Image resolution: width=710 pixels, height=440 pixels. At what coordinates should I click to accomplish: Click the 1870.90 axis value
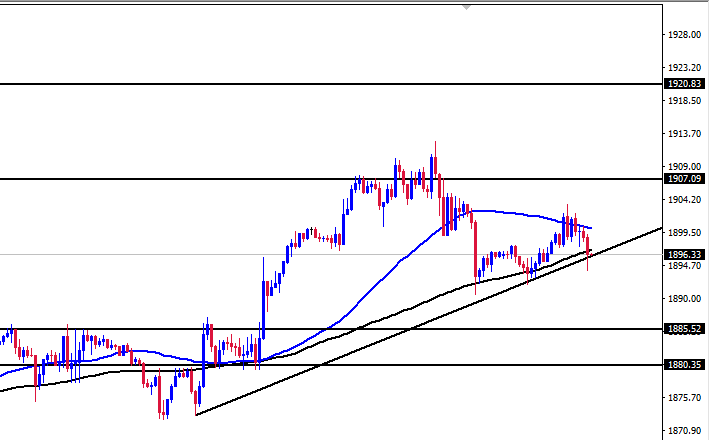[685, 430]
